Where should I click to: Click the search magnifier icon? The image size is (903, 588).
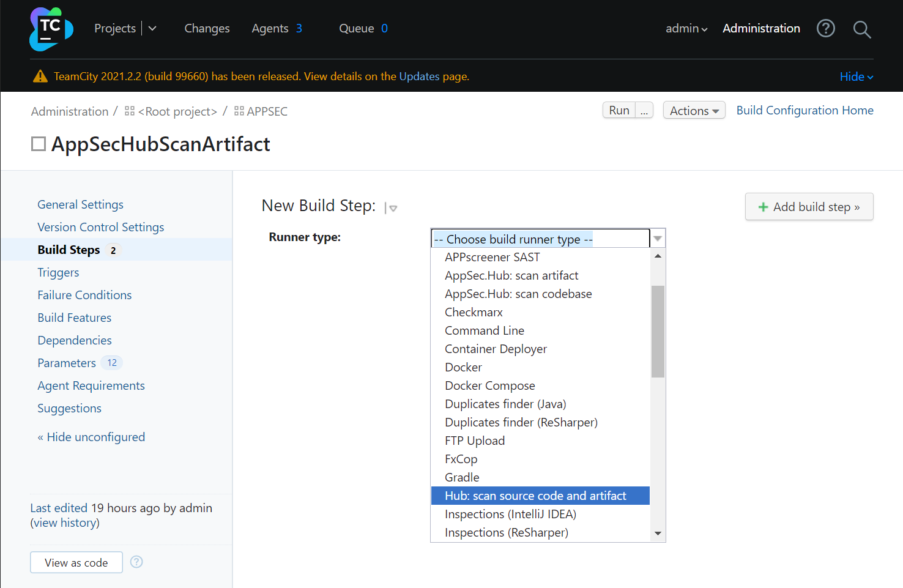point(861,29)
